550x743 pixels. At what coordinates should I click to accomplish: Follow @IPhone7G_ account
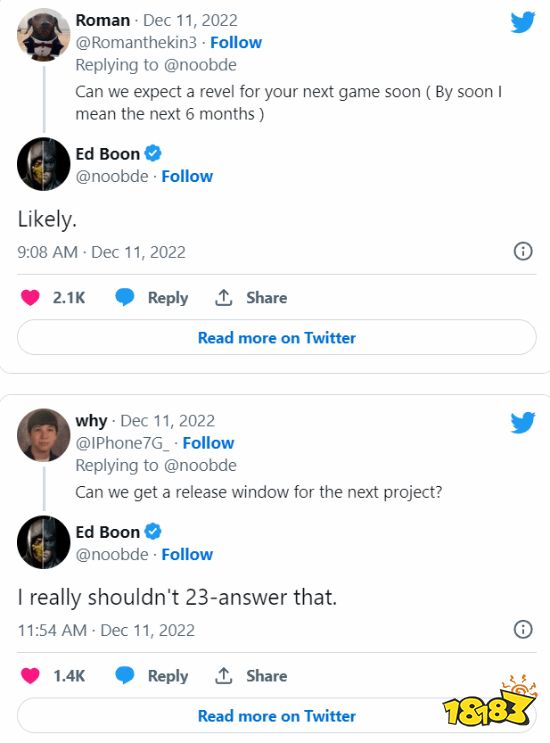click(208, 443)
